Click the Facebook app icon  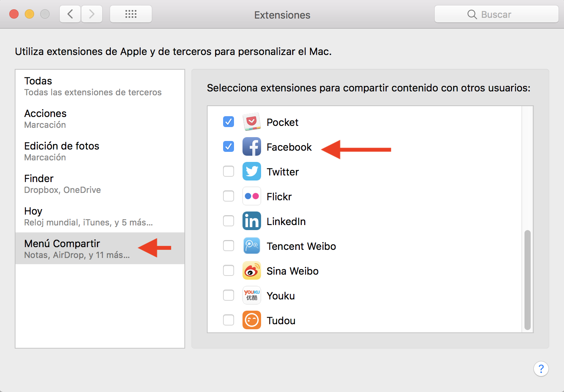pos(252,147)
